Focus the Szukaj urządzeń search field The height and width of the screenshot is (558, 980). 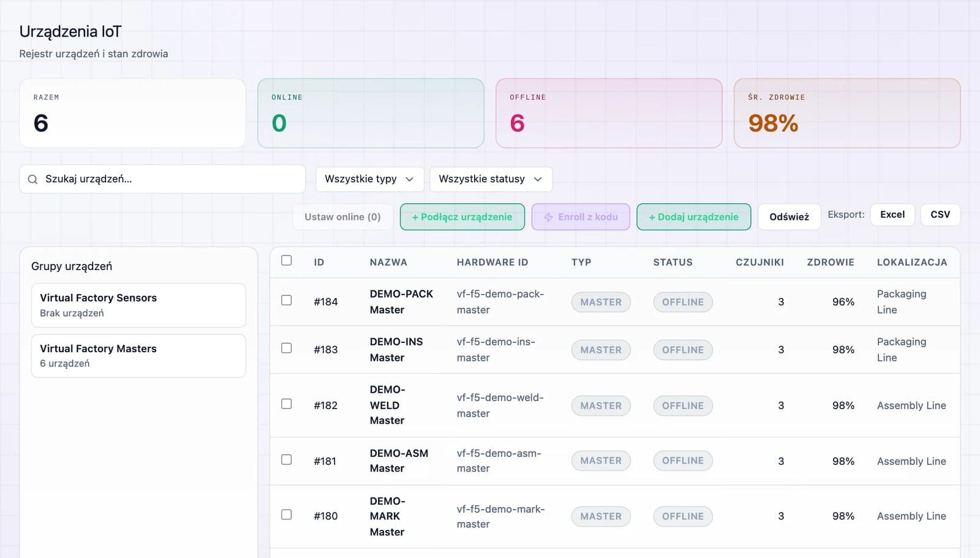162,179
